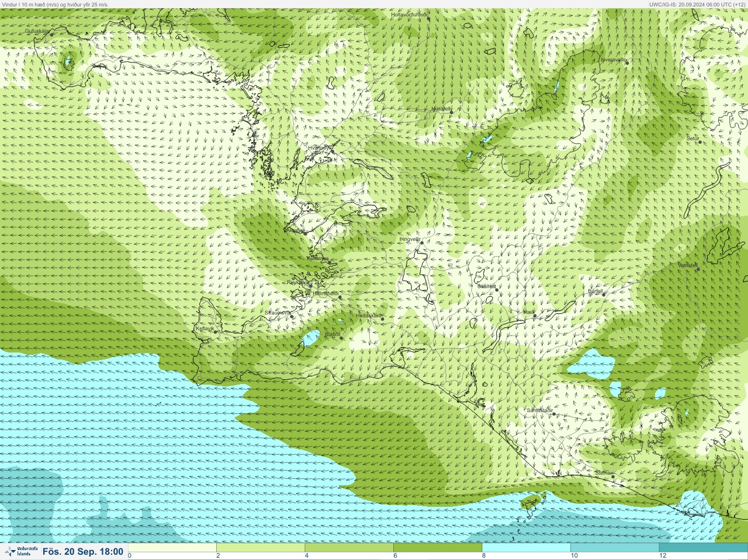Viewport: 748px width, 560px height.
Task: Click the Búrfell station label
Action: pos(595,291)
